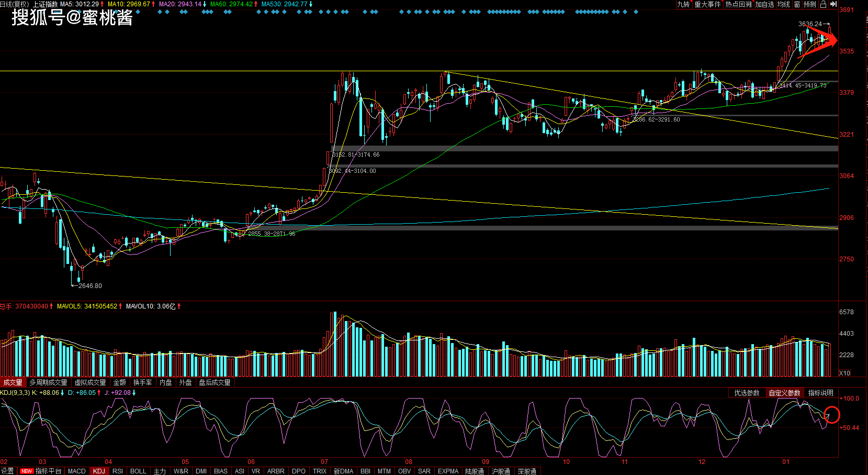Open 自定义参数 custom parameters

[x=784, y=393]
